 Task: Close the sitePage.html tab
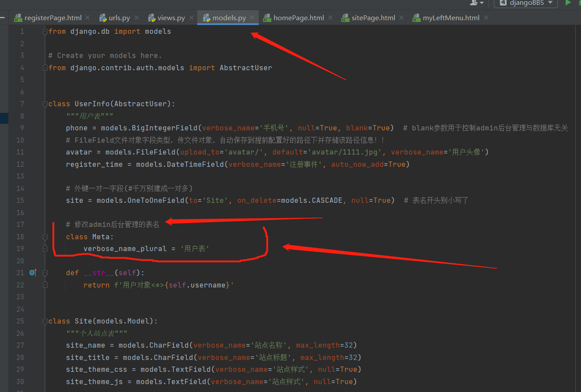(401, 18)
